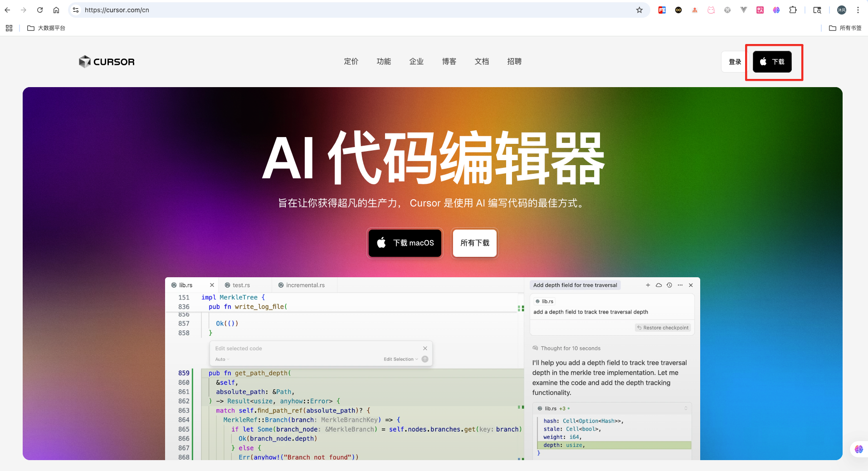Click the Thought for 10 seconds line
The width and height of the screenshot is (868, 471).
click(x=566, y=348)
